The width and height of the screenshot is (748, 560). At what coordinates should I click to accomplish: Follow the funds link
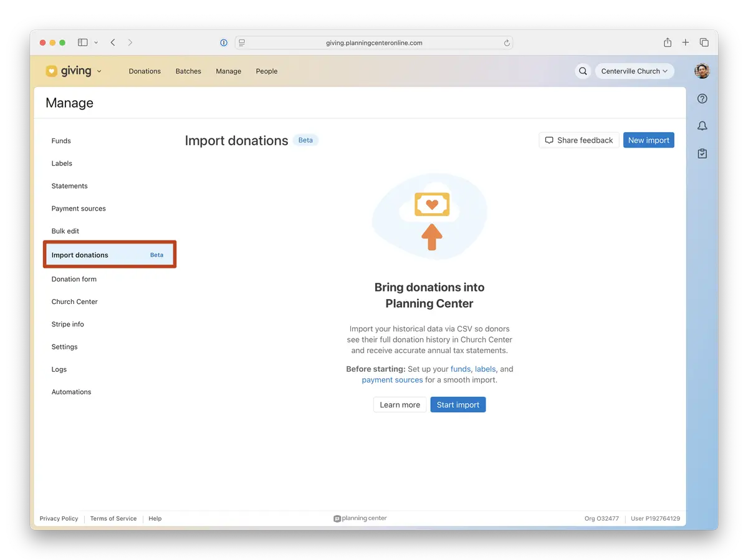[x=461, y=369]
